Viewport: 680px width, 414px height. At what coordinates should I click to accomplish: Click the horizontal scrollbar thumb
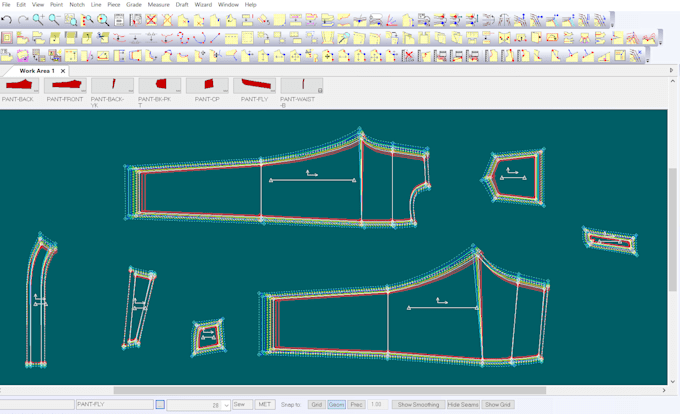click(330, 390)
